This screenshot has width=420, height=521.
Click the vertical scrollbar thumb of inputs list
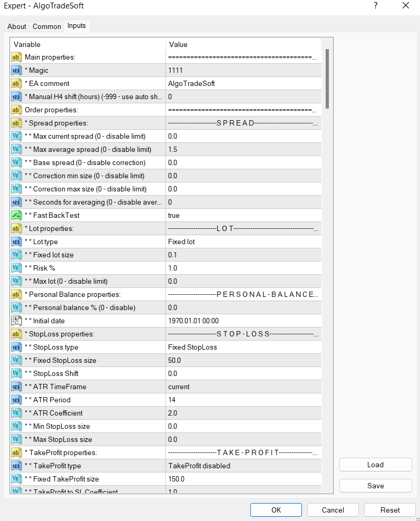pos(327,78)
